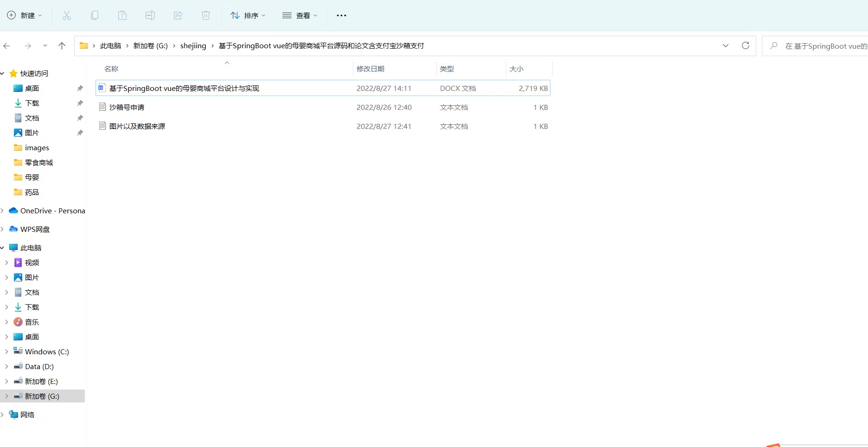Click shejiing in the address breadcrumb

193,45
